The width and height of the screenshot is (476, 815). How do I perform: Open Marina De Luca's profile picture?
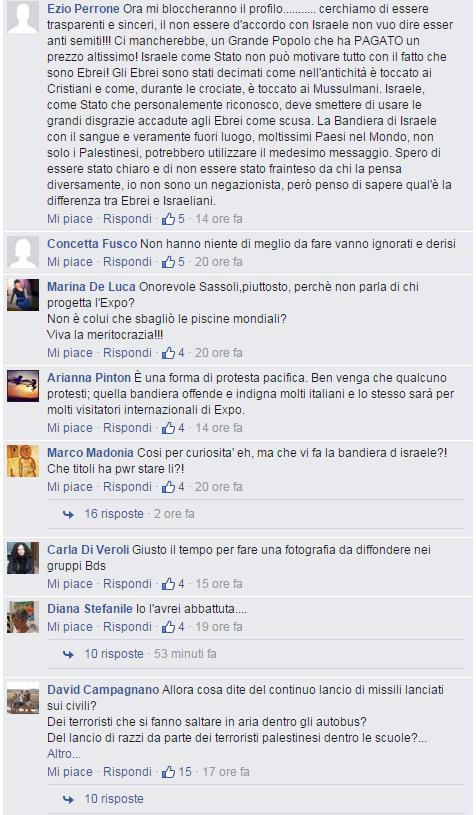tap(23, 295)
